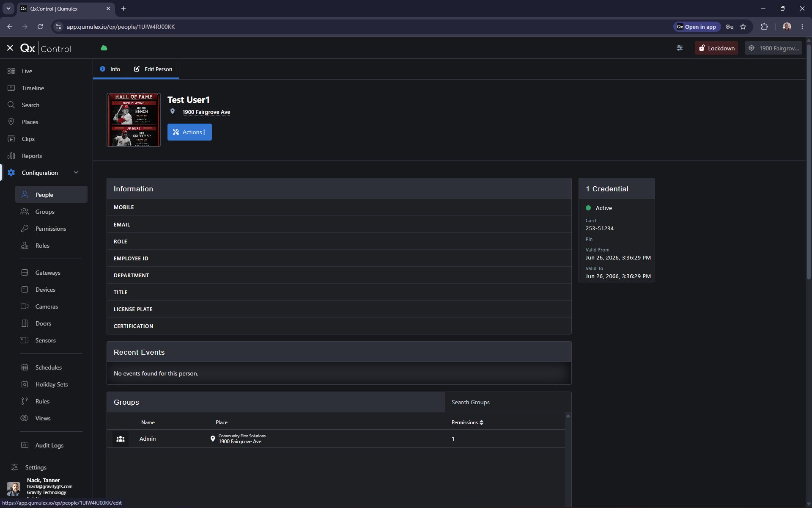The width and height of the screenshot is (812, 508).
Task: Select the QxControl | Qumulex browser tab
Action: tap(66, 8)
